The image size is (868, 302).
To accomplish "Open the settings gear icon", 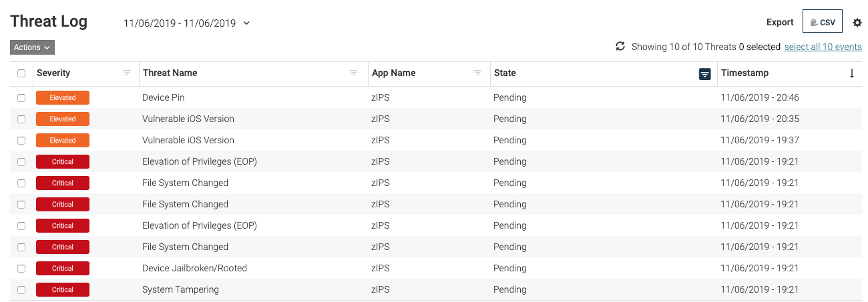I will (857, 23).
